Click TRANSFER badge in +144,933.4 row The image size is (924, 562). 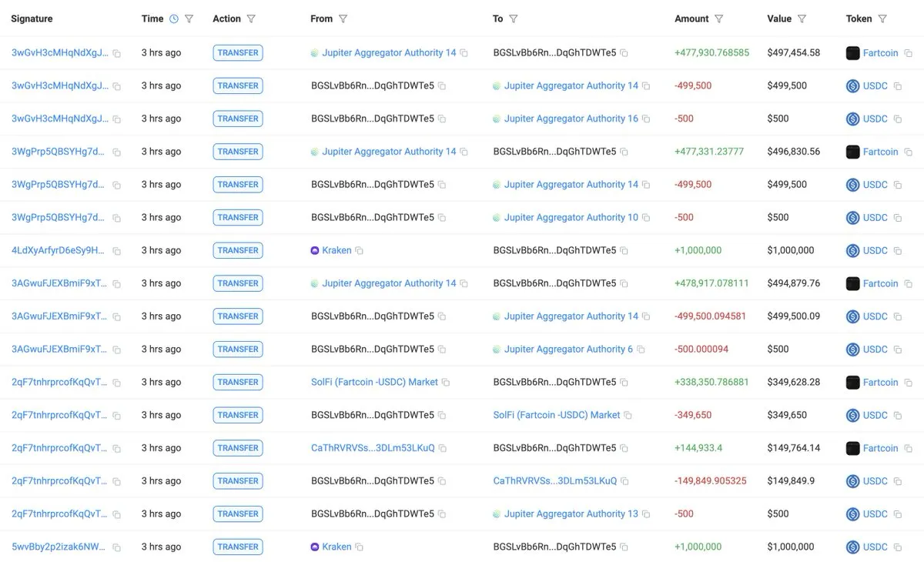coord(238,448)
